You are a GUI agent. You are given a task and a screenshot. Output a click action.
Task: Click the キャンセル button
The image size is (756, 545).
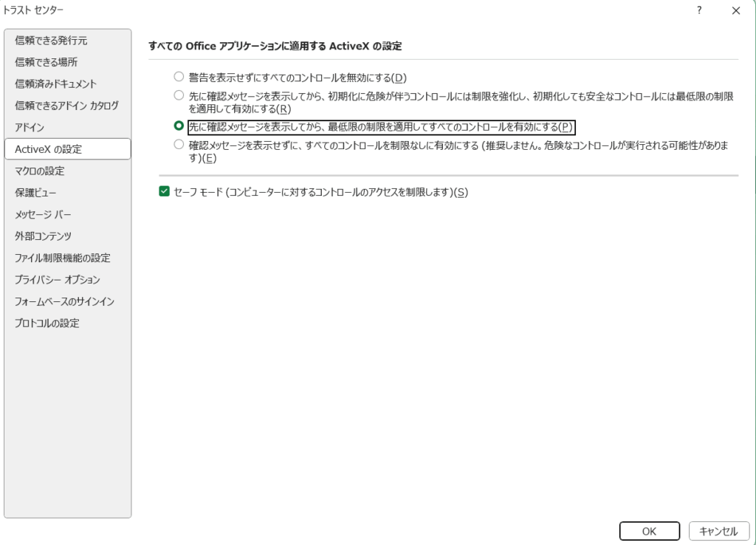718,531
